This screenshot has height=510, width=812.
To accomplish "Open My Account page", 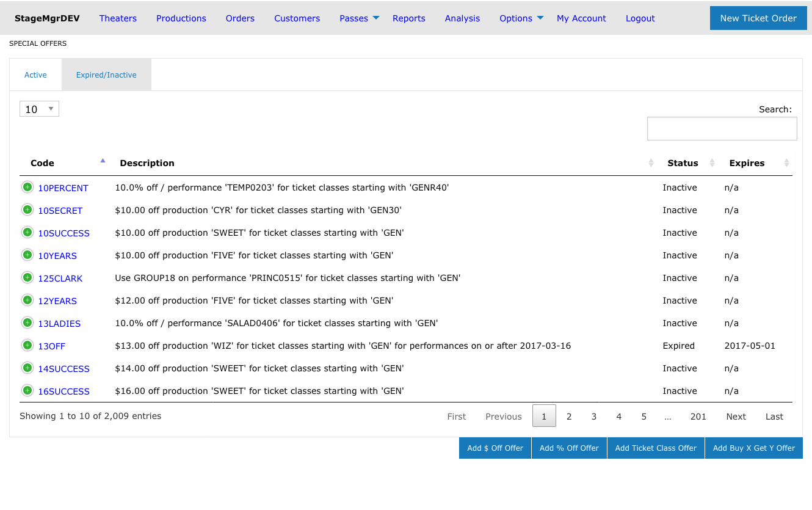I will point(581,18).
